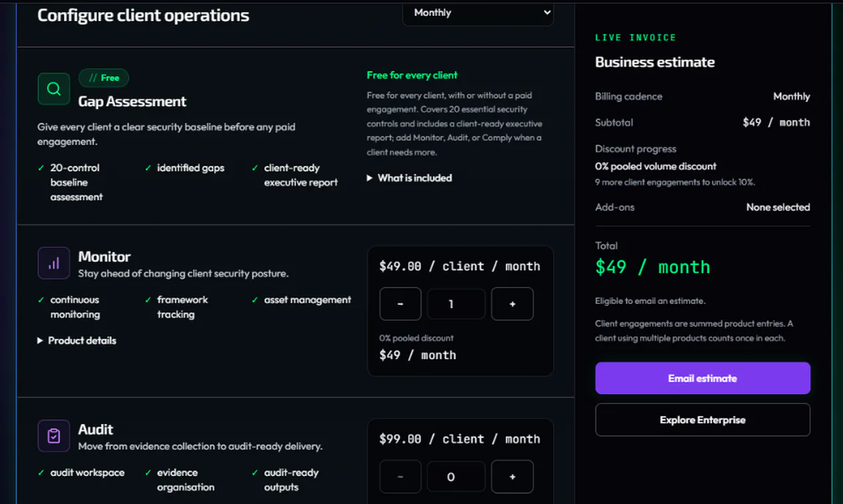This screenshot has height=504, width=843.
Task: Increase Audit client count with plus
Action: coord(512,477)
